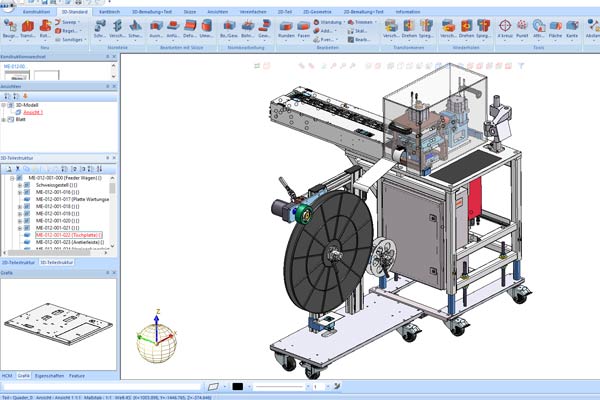Select the Punkt tool
The height and width of the screenshot is (400, 600).
522,29
